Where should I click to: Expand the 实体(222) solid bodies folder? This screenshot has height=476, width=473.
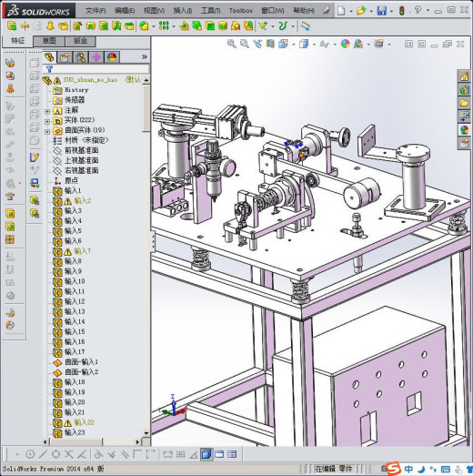[47, 121]
